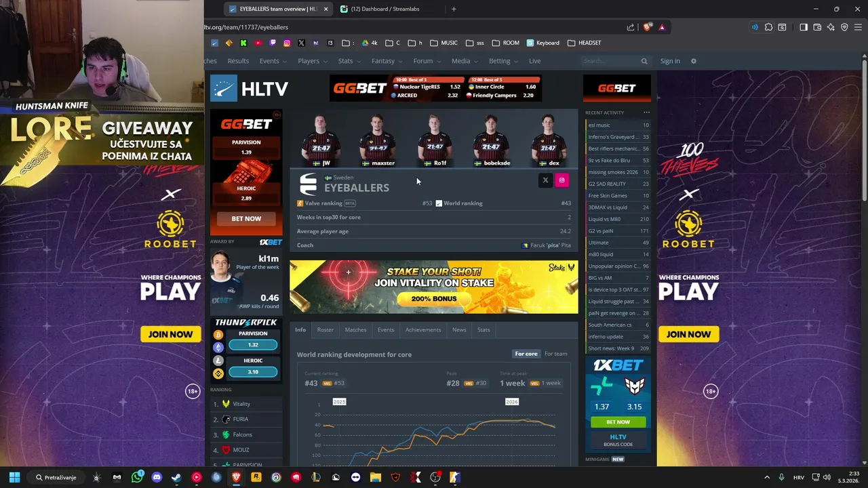Expand the Fantasy dropdown in HLTV nav
The height and width of the screenshot is (488, 868).
point(386,61)
